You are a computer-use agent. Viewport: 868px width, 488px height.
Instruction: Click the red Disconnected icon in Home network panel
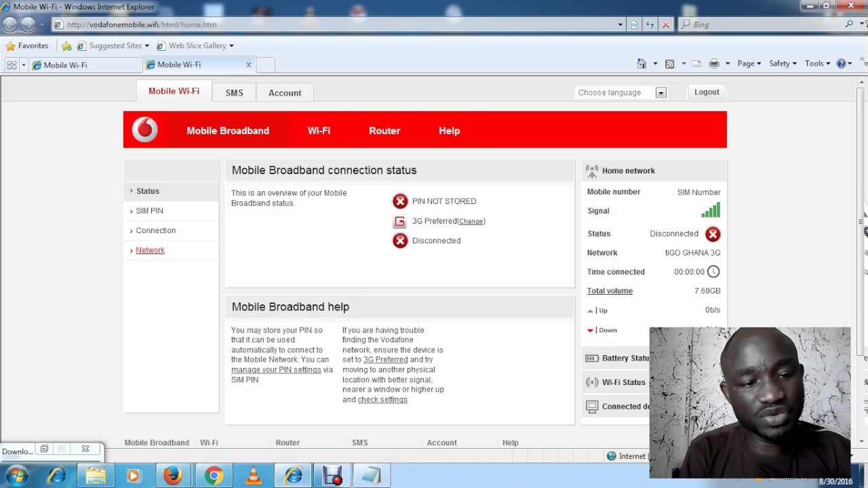coord(713,234)
